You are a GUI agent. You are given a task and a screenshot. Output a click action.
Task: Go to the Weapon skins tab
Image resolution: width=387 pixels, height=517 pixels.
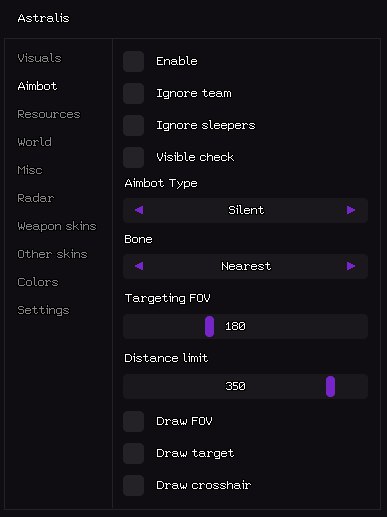[57, 226]
